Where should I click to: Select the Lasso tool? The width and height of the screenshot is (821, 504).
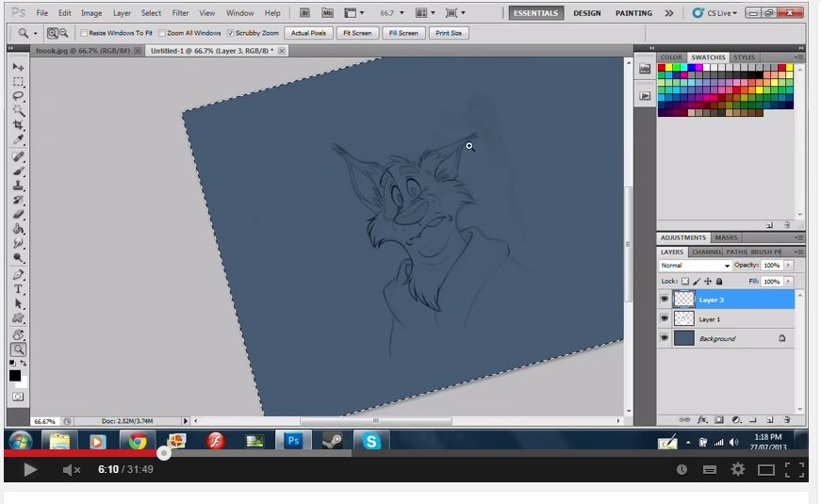[18, 96]
